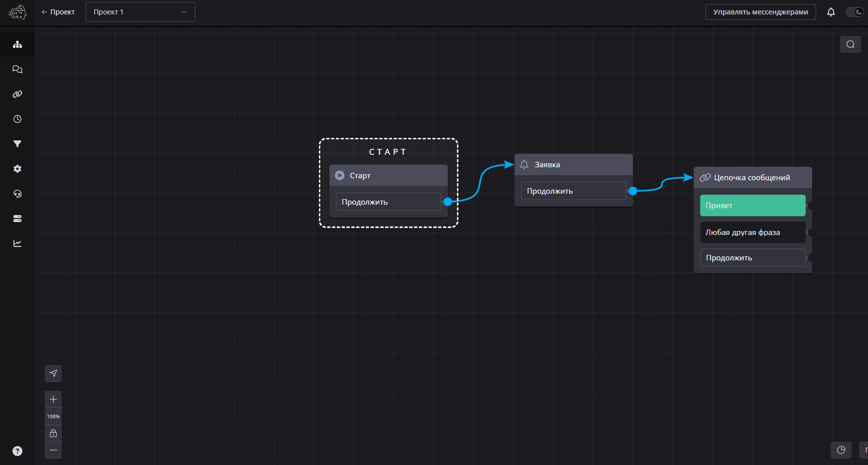The image size is (868, 465).
Task: Open the Проект 1 dropdown
Action: 140,12
